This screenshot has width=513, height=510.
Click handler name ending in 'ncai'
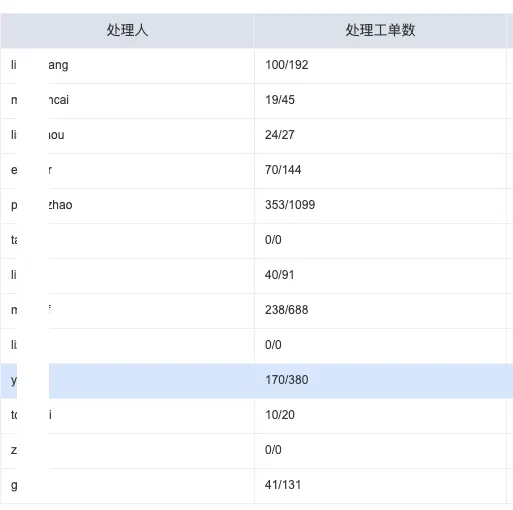[40, 100]
